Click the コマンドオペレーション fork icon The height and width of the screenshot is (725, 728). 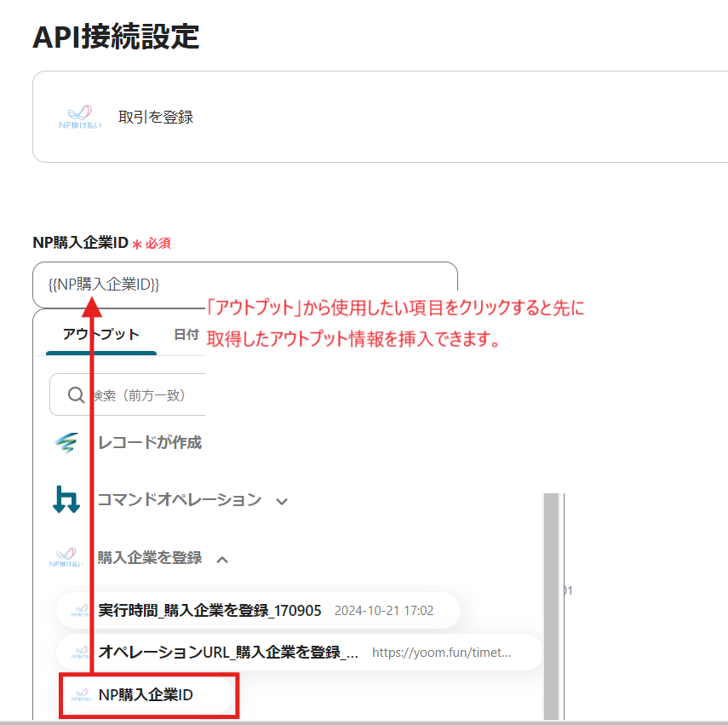(x=66, y=500)
